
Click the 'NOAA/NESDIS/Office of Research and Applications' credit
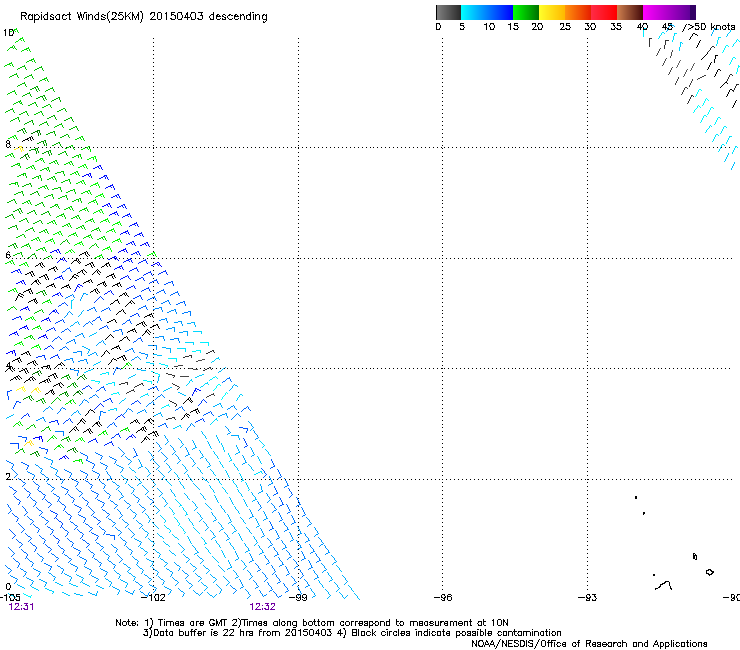[589, 643]
